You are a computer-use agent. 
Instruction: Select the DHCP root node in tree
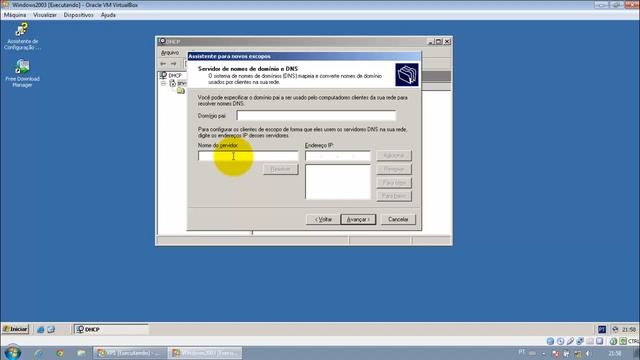pos(171,76)
